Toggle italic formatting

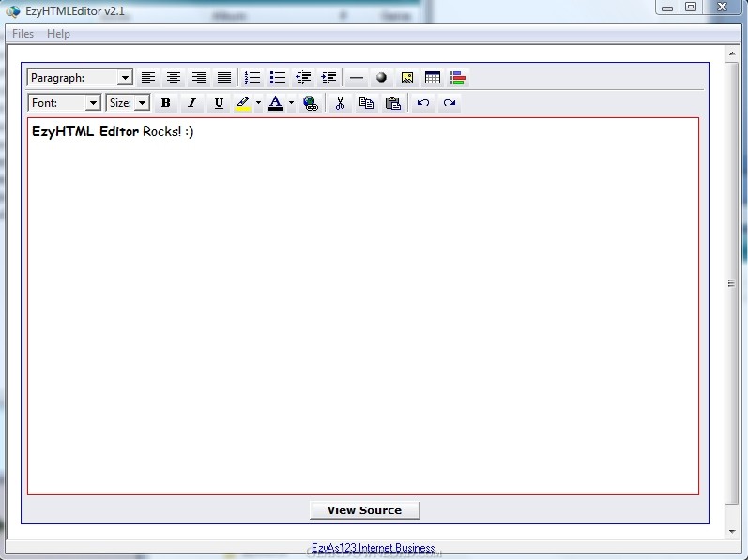point(192,103)
